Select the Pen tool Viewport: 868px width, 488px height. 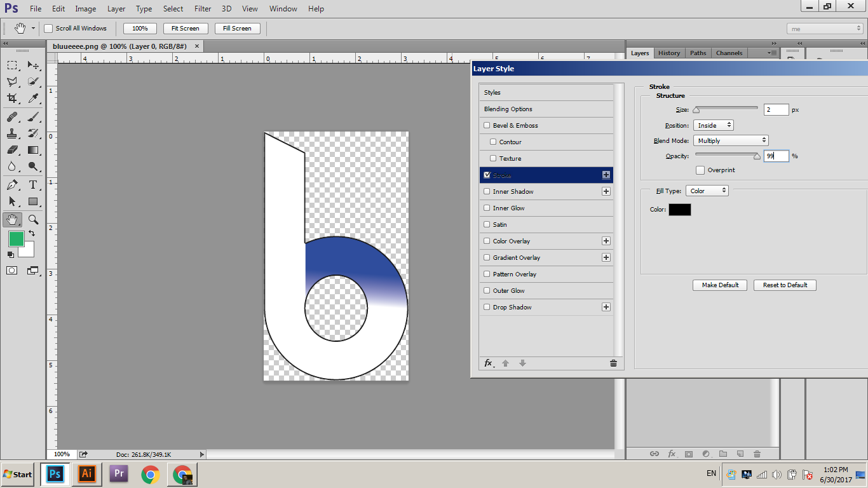click(x=12, y=185)
